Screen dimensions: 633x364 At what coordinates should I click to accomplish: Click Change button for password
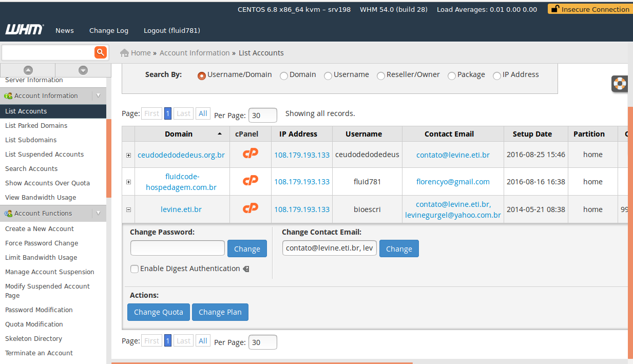tap(247, 248)
